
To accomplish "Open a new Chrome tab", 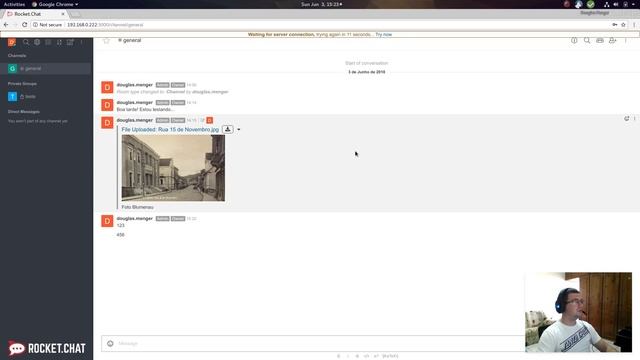I will point(76,14).
